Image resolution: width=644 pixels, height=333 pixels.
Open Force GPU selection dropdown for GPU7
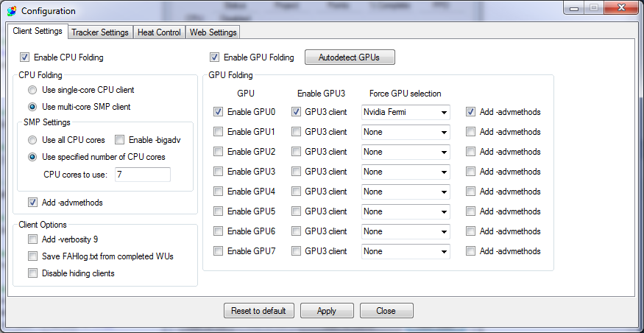406,251
